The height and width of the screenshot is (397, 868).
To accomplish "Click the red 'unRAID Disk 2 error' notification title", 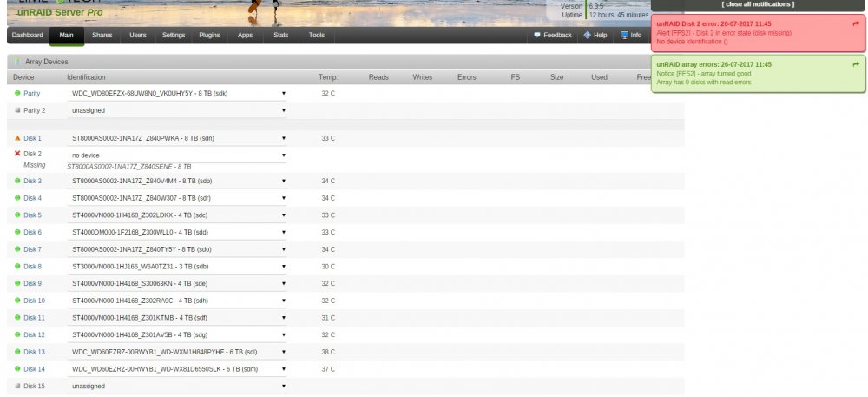I will point(713,23).
